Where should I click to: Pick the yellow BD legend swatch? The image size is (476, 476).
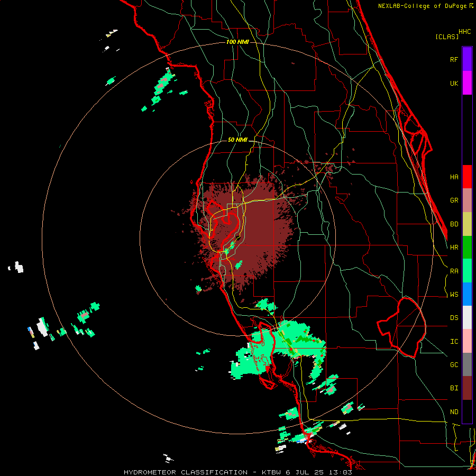click(x=467, y=224)
